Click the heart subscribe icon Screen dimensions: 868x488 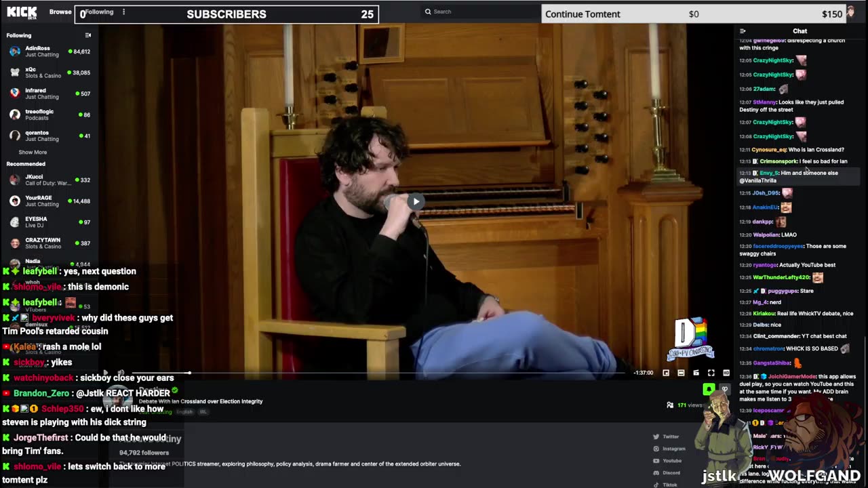(724, 389)
